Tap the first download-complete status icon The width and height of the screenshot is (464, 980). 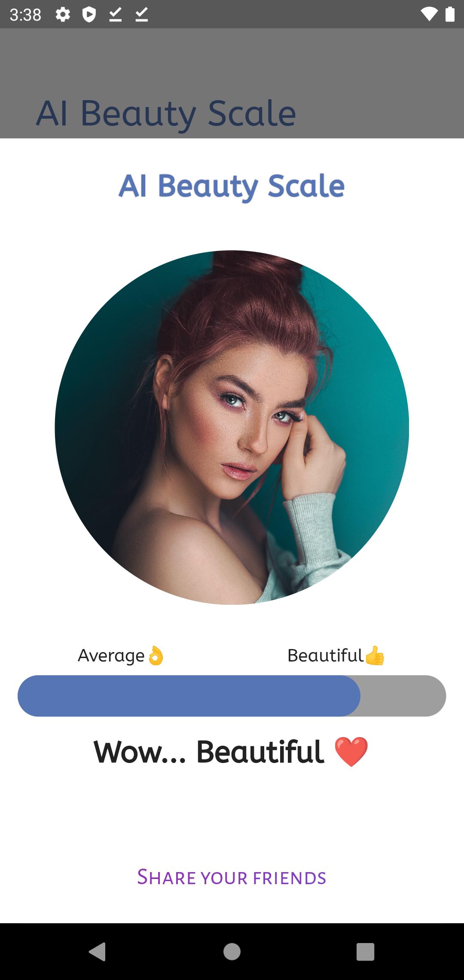115,15
